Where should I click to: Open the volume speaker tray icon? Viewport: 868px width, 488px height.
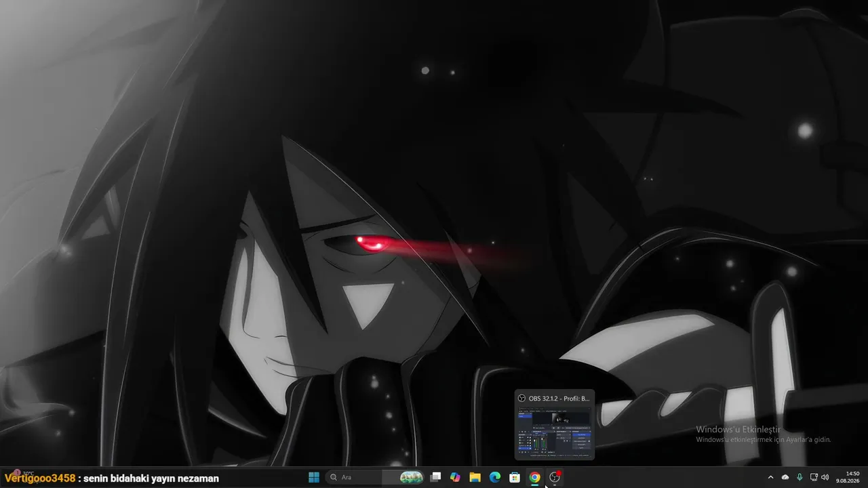point(825,477)
